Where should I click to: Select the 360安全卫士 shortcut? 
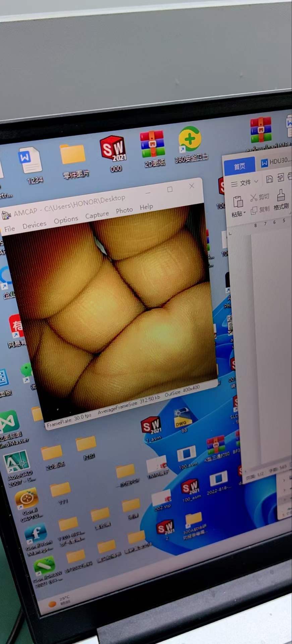tap(190, 145)
